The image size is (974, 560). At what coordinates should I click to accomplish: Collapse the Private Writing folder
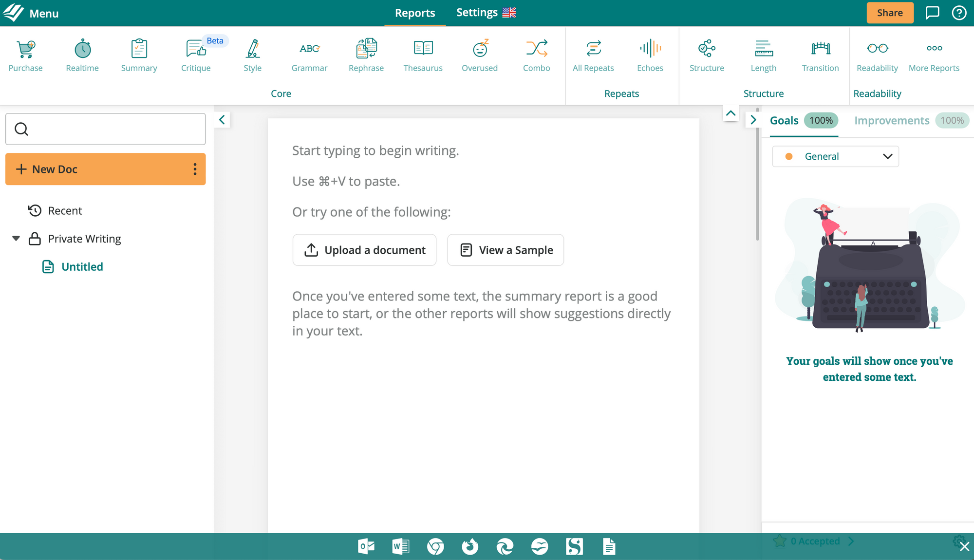point(16,238)
